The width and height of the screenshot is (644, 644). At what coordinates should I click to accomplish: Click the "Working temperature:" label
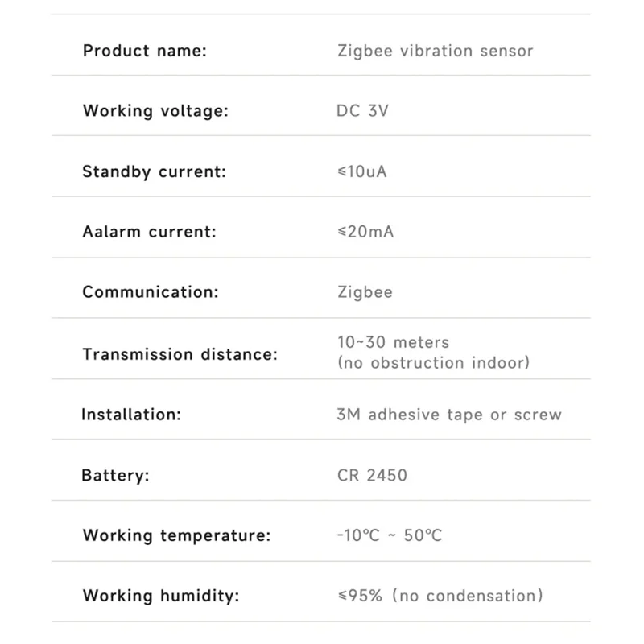click(176, 535)
